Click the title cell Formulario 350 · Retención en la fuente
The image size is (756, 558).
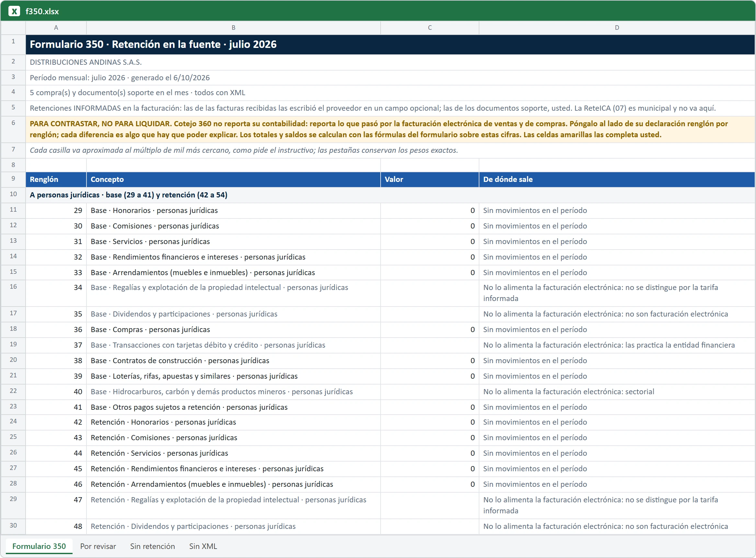[x=390, y=45]
